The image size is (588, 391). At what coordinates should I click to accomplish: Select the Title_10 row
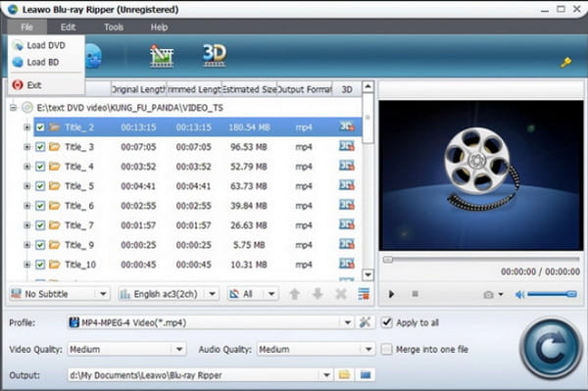198,265
